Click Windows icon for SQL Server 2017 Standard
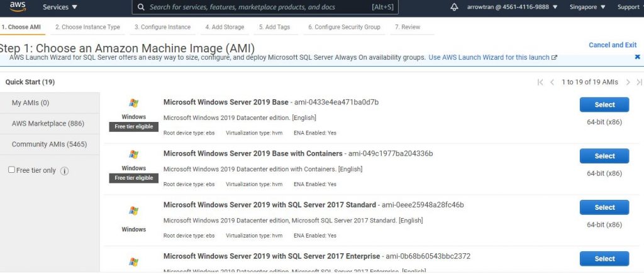 tap(133, 211)
